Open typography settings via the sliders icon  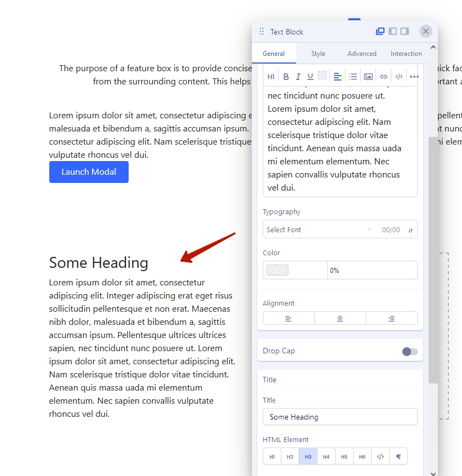click(x=411, y=230)
